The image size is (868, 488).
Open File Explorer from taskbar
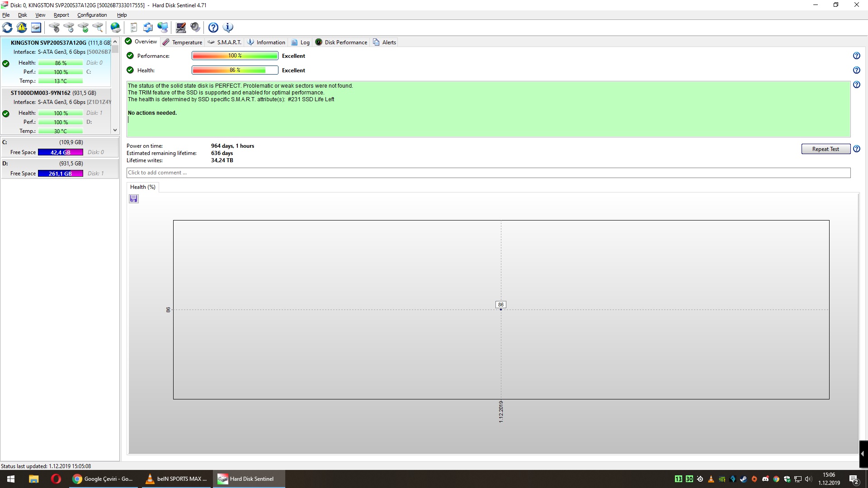[x=34, y=479]
